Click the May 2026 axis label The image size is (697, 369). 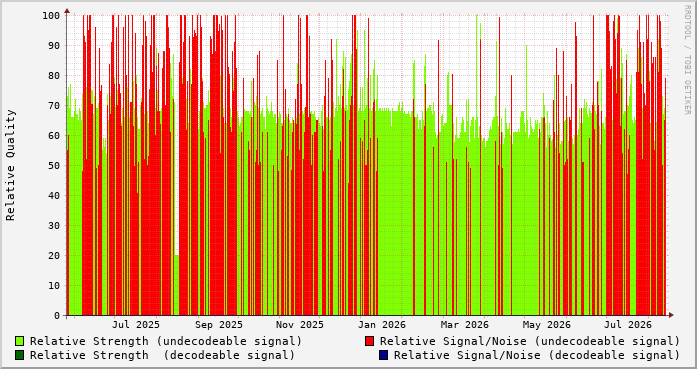coord(546,325)
